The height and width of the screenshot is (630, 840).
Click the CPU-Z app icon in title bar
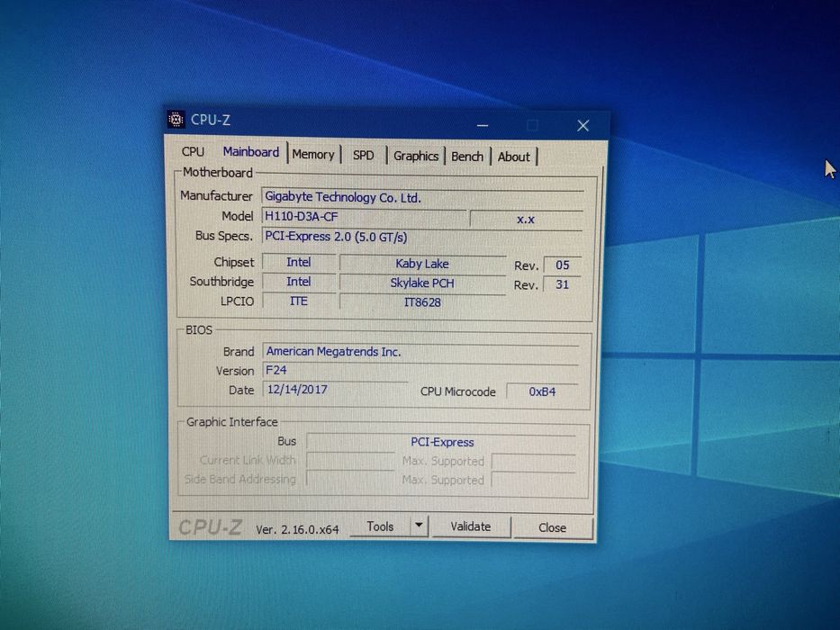click(x=176, y=119)
